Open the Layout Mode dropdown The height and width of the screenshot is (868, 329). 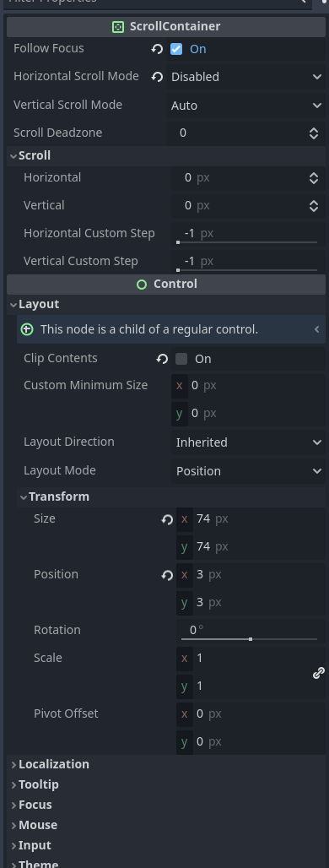(248, 471)
